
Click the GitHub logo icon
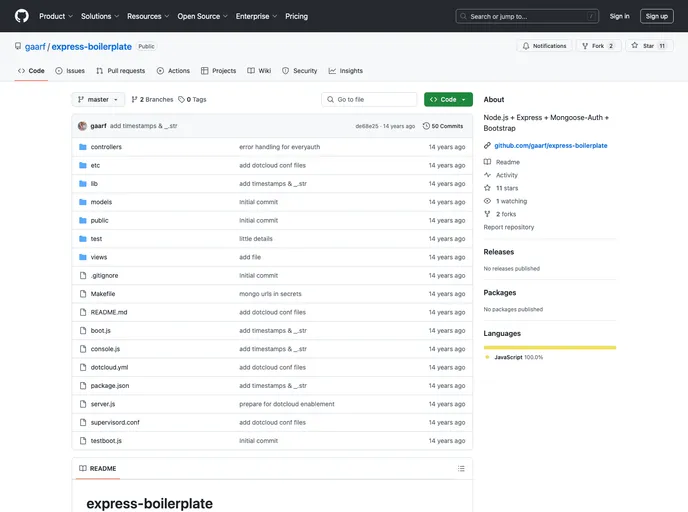click(x=22, y=16)
